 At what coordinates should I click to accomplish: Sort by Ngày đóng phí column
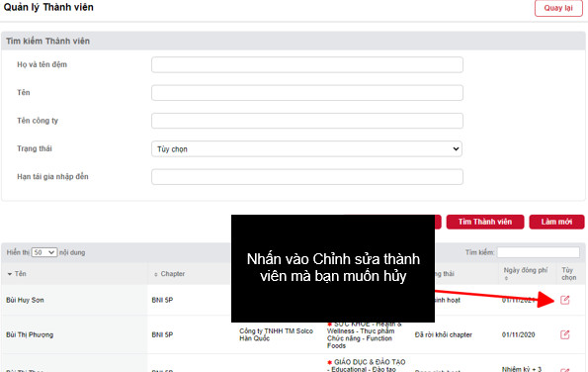(526, 274)
